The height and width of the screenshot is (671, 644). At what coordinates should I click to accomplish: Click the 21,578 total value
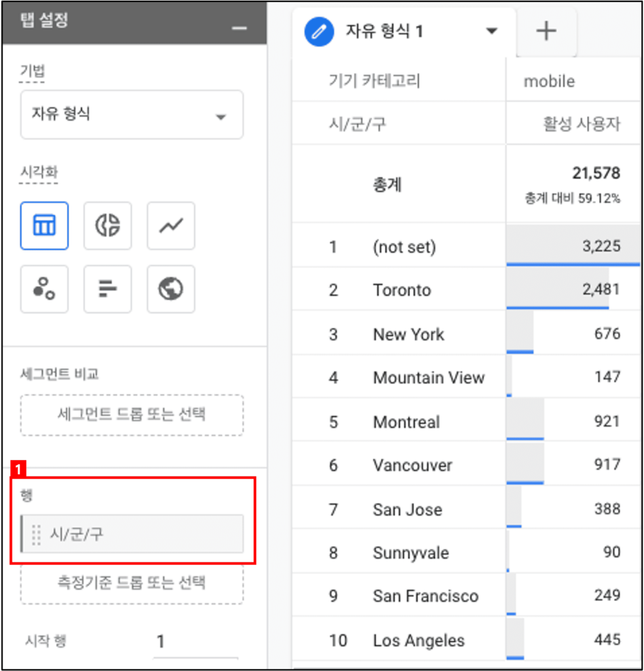coord(596,173)
